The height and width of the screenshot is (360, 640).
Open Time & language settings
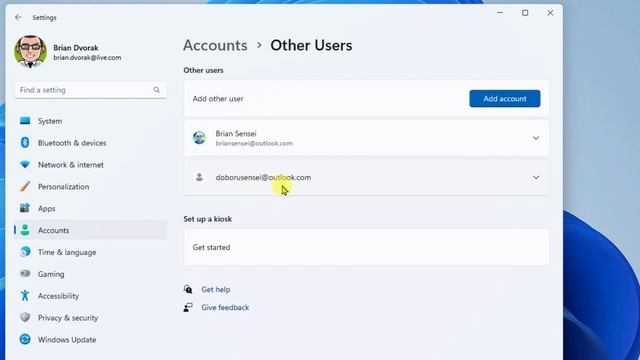click(90, 252)
